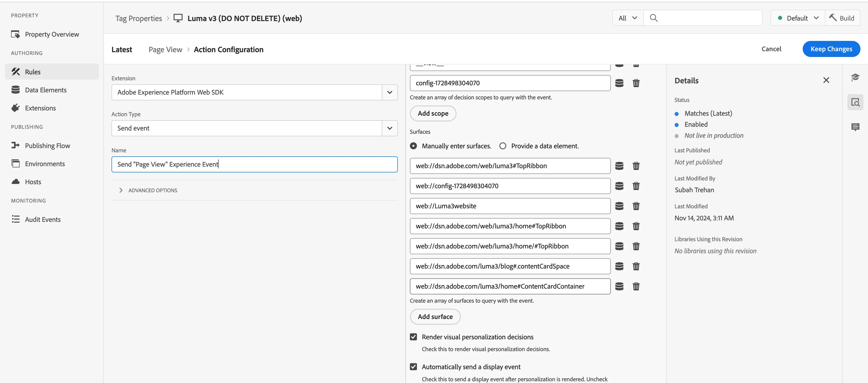Delete the web://config-1728498304070 surface

pos(636,186)
